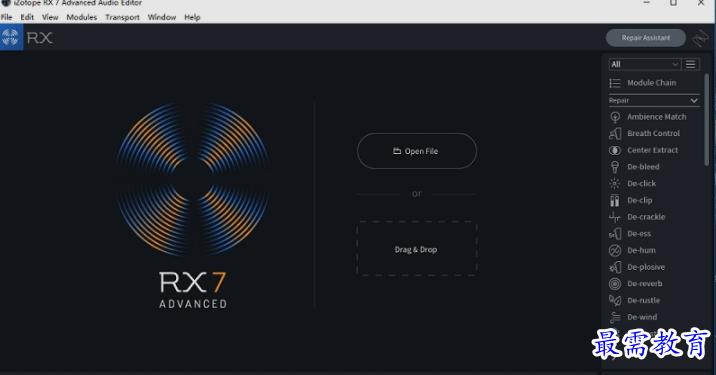Select the Breath Control label
Viewport: 716px width, 375px height.
(653, 133)
